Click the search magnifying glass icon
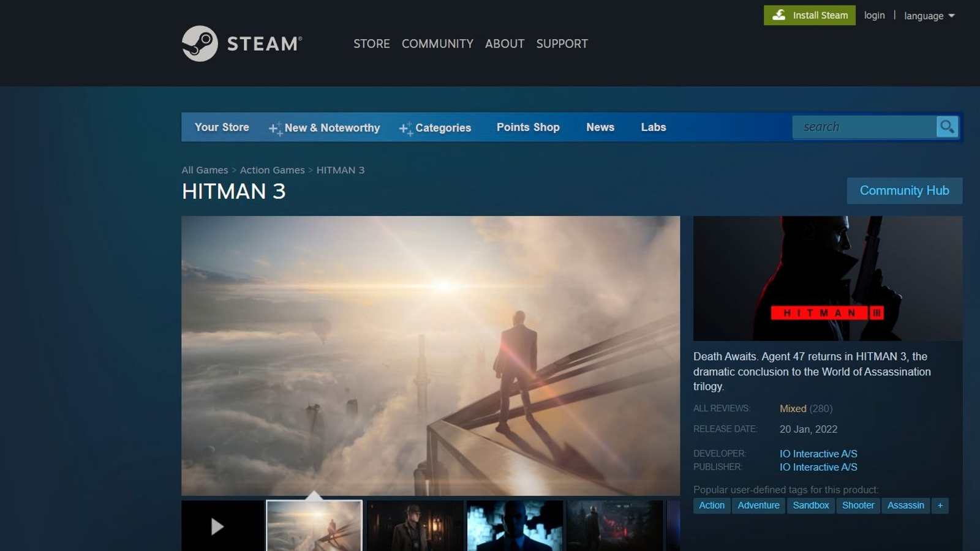980x551 pixels. [x=947, y=127]
